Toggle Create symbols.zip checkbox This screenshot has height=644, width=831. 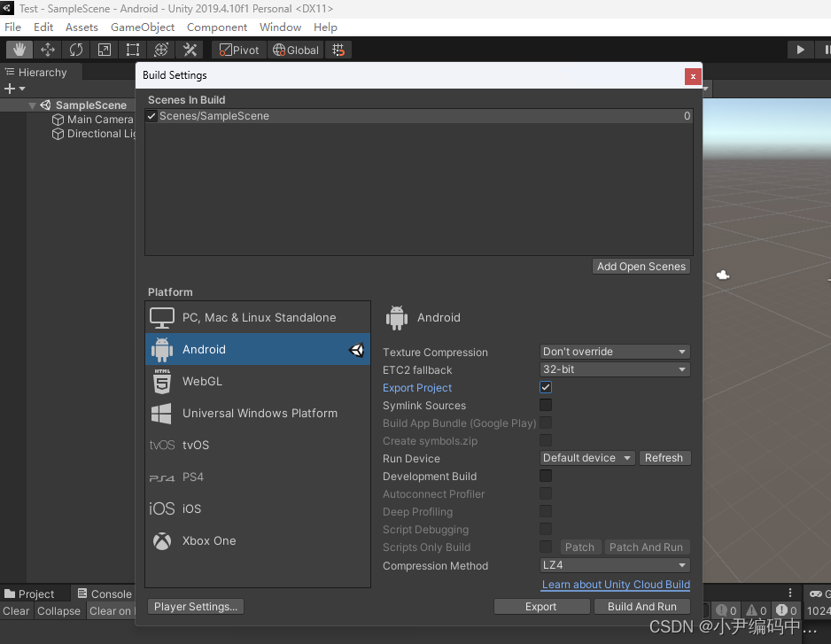pos(546,440)
